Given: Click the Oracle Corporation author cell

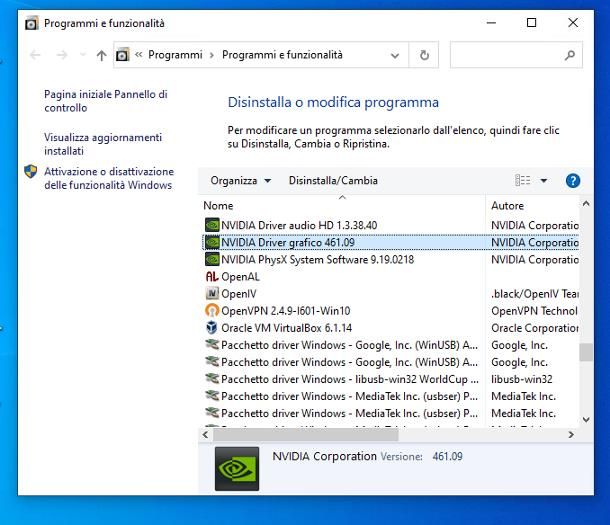Looking at the screenshot, I should coord(535,328).
